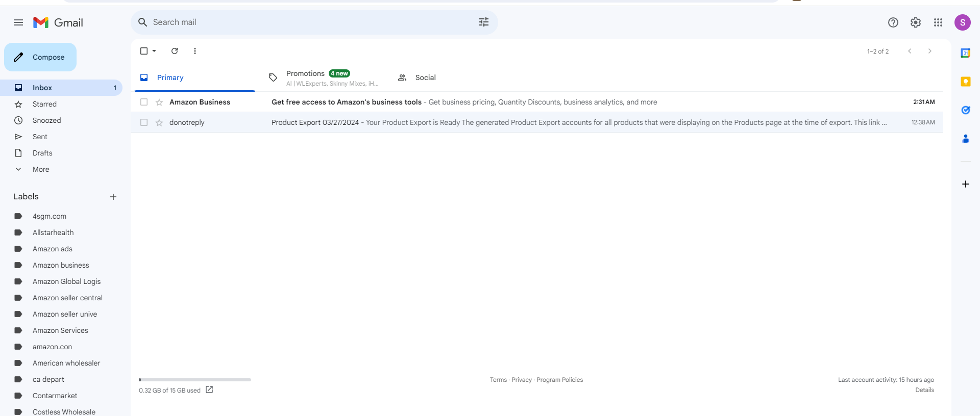Select the Amazon Business email checkbox

144,102
